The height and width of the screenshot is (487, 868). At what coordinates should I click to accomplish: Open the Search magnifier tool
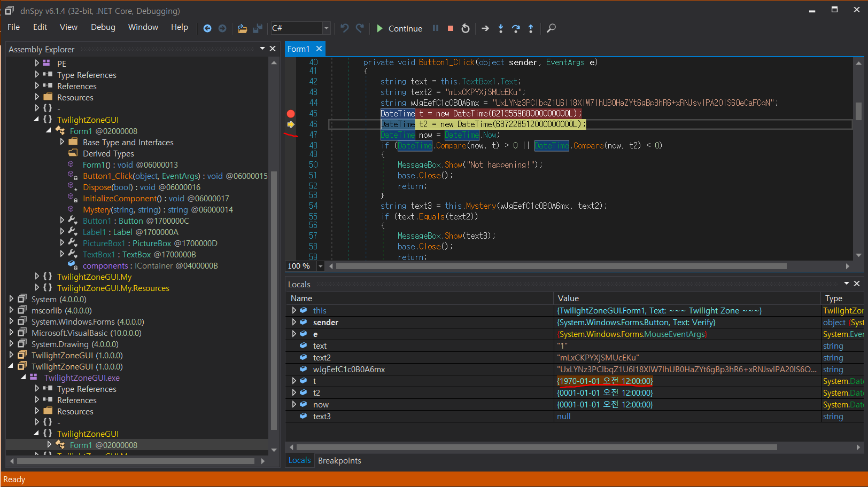click(x=551, y=28)
